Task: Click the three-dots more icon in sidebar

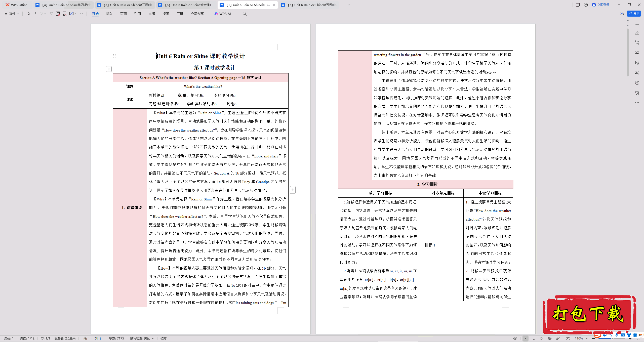Action: [x=637, y=103]
